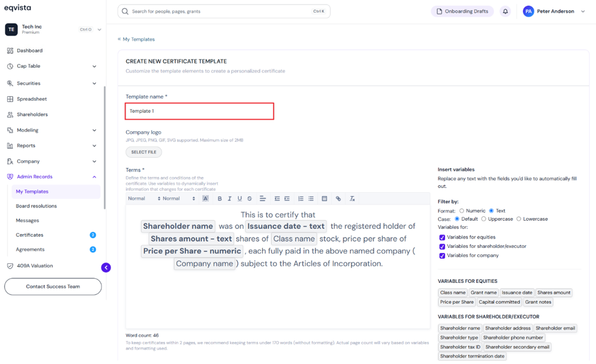Image resolution: width=596 pixels, height=364 pixels.
Task: Click the Certificates count badge
Action: point(93,235)
